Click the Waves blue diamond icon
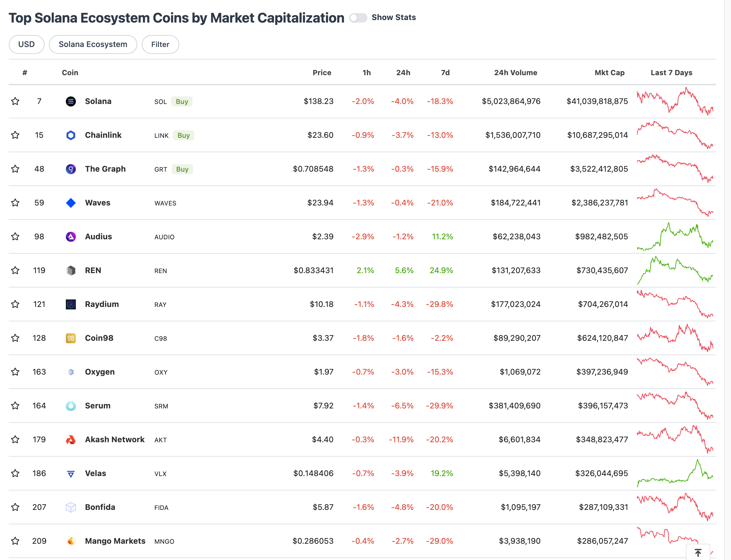The height and width of the screenshot is (560, 731). [x=71, y=203]
